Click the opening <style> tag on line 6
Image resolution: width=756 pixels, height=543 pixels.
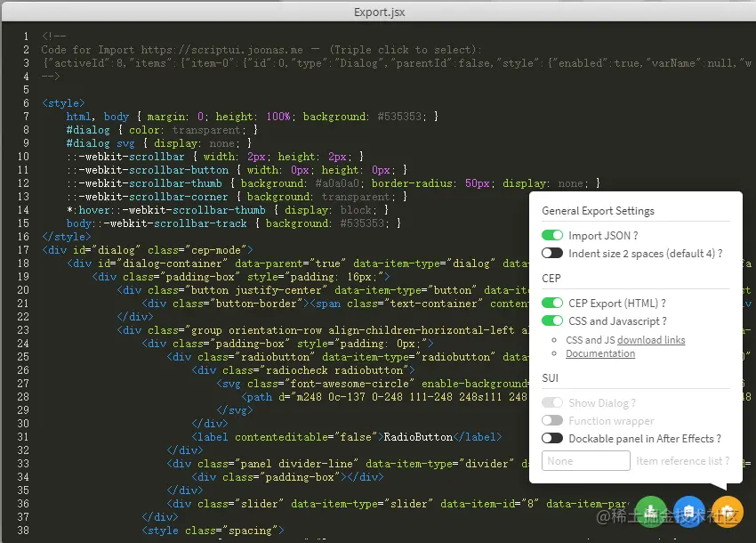coord(63,102)
